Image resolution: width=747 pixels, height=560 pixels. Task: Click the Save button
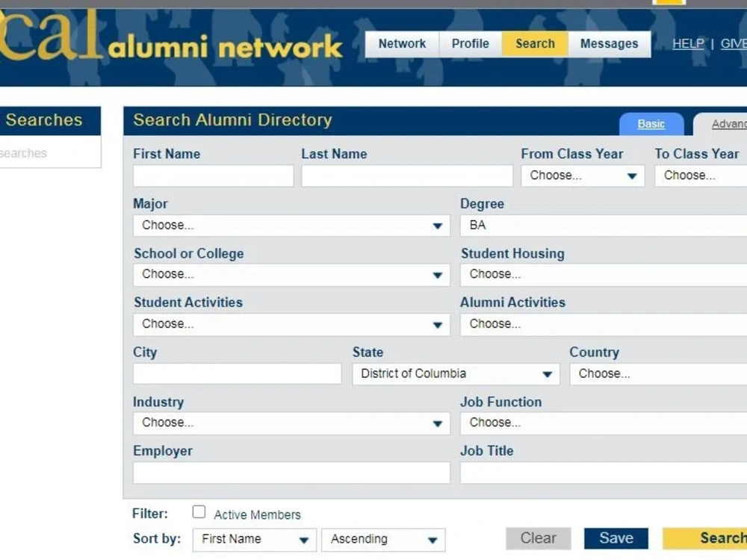click(x=616, y=538)
